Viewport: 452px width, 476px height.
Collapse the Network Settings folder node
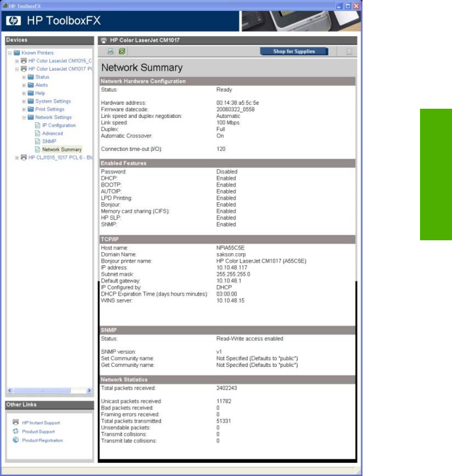pyautogui.click(x=24, y=117)
